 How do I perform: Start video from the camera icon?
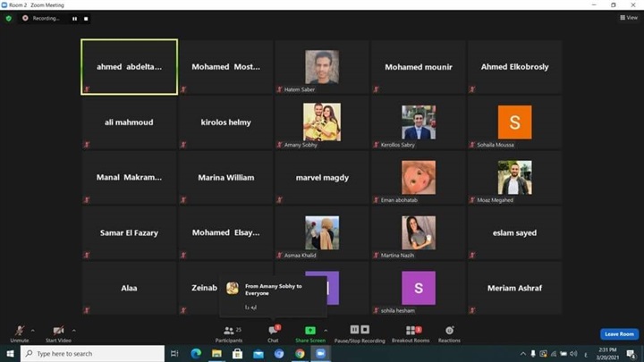(x=58, y=332)
